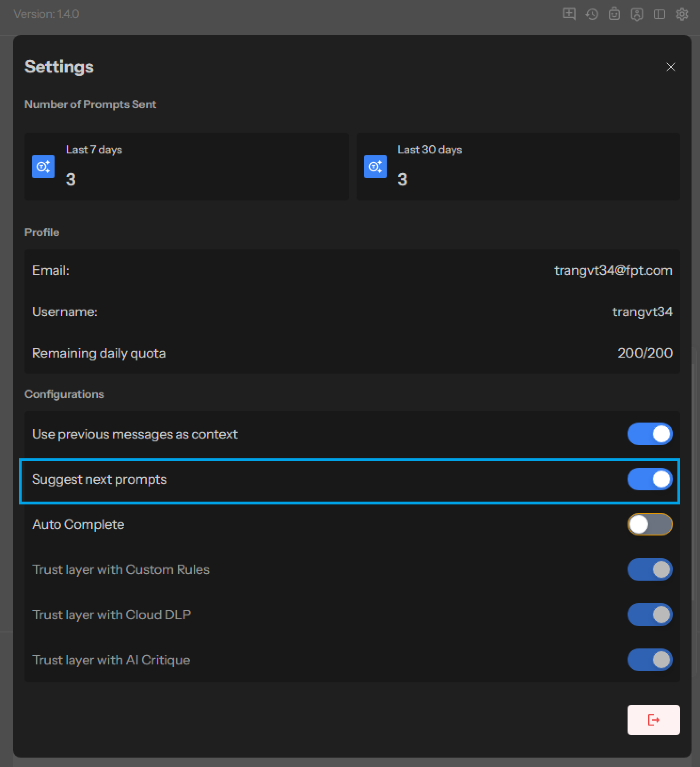Click the red logout button
700x767 pixels.
(654, 719)
